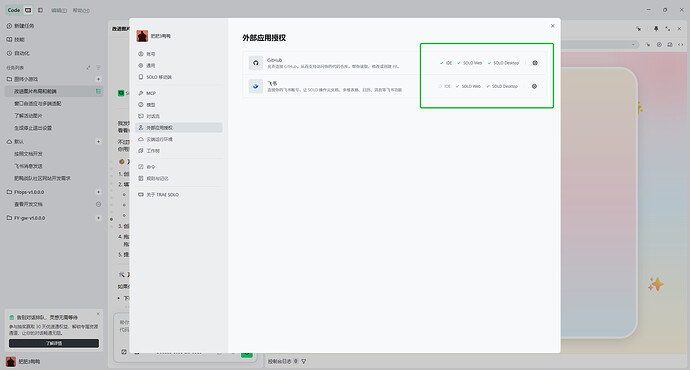
Task: Open GitHub authorization settings gear
Action: (535, 63)
